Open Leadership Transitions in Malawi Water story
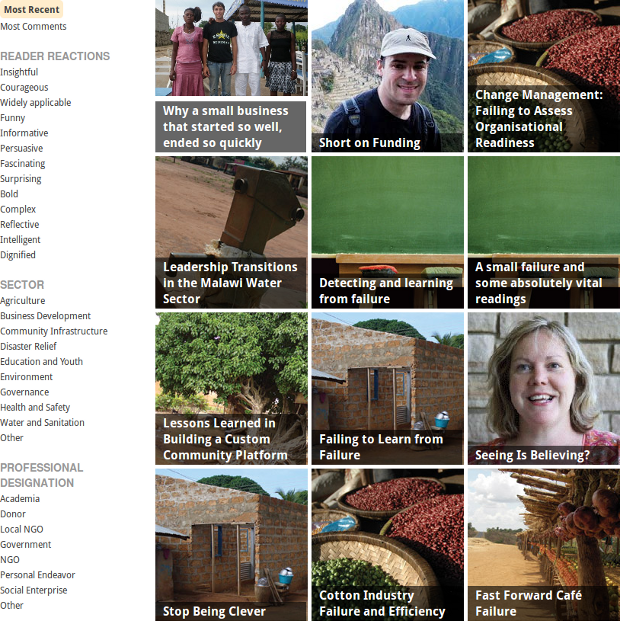 (x=231, y=232)
